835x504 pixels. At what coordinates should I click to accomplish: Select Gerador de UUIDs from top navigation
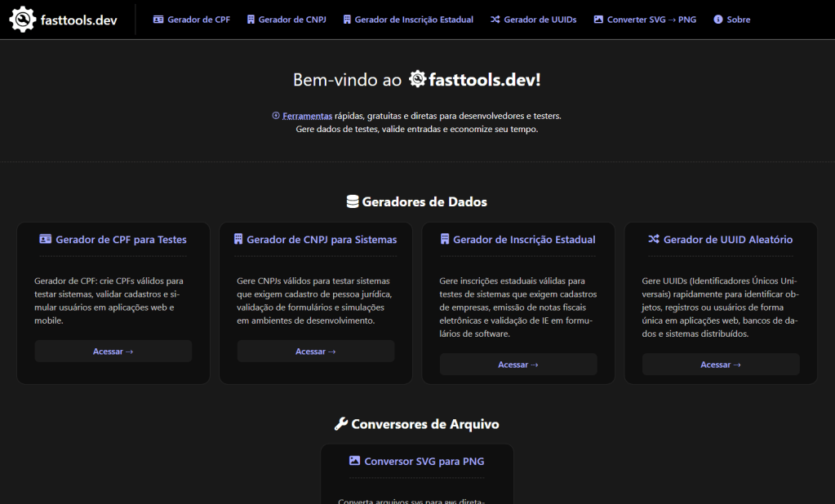click(x=540, y=20)
